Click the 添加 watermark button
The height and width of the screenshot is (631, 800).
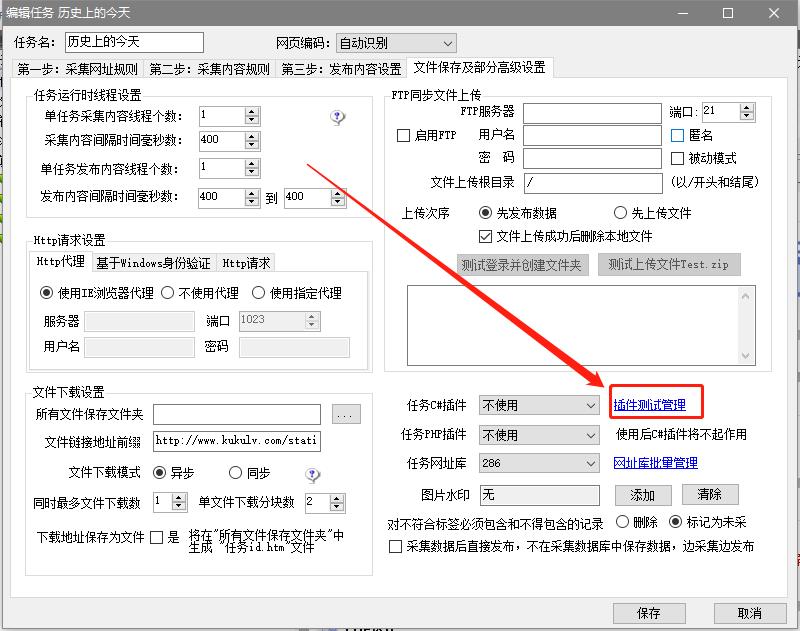[643, 495]
